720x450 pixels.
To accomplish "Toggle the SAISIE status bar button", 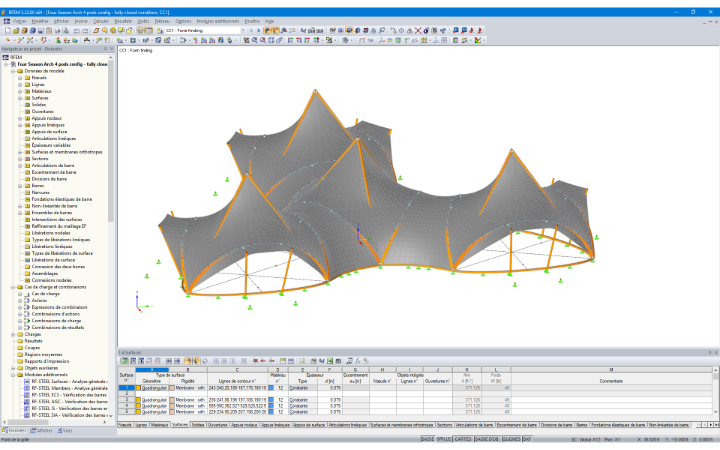I will pos(428,439).
